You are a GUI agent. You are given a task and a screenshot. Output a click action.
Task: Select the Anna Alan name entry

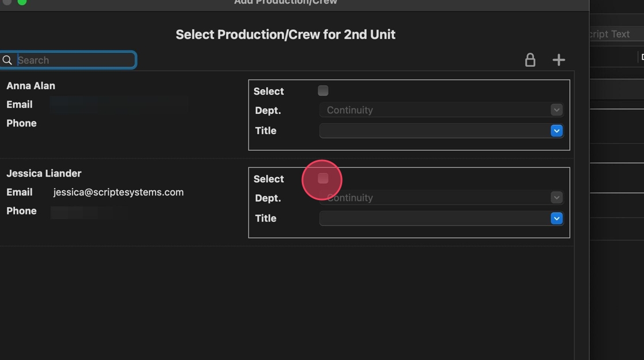[x=31, y=86]
